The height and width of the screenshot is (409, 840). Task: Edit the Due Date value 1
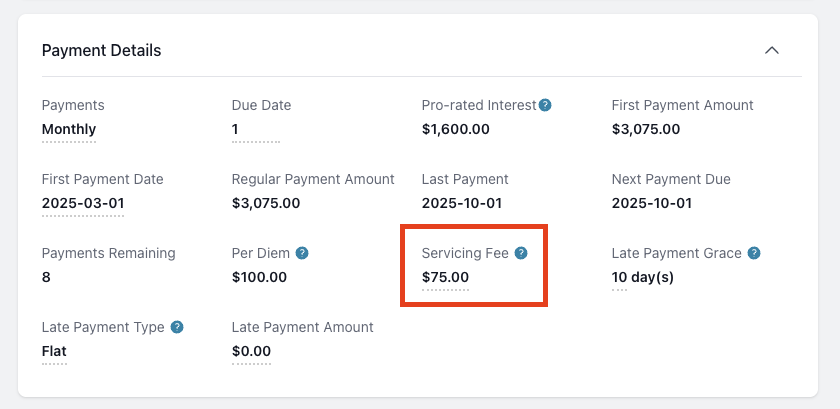tap(236, 129)
